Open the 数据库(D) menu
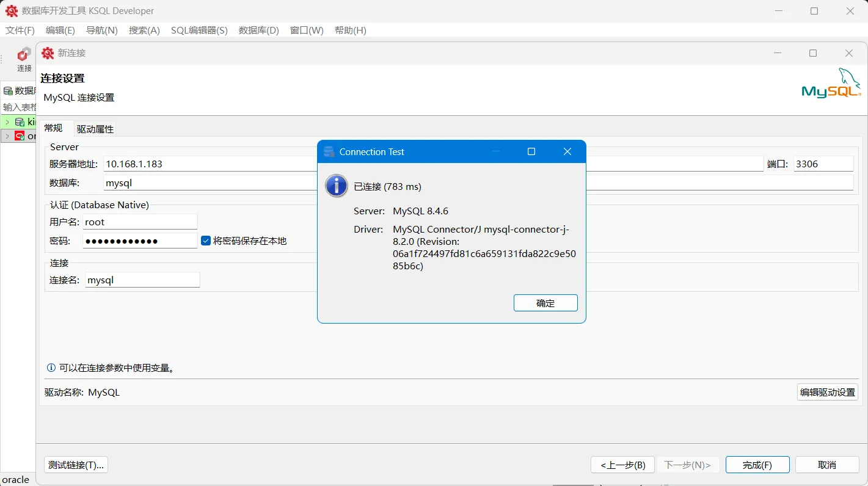The height and width of the screenshot is (486, 868). click(258, 30)
